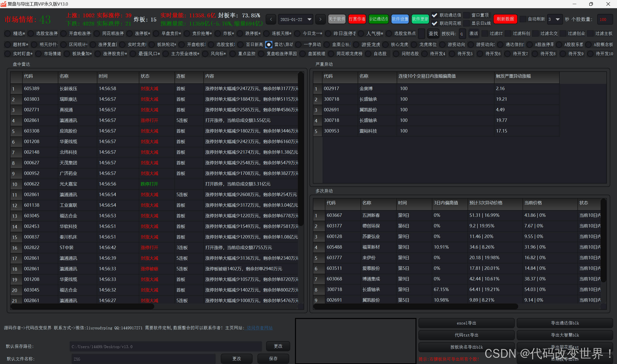This screenshot has height=364, width=617.
Task: Open the blue 软件设置 button
Action: [x=400, y=19]
